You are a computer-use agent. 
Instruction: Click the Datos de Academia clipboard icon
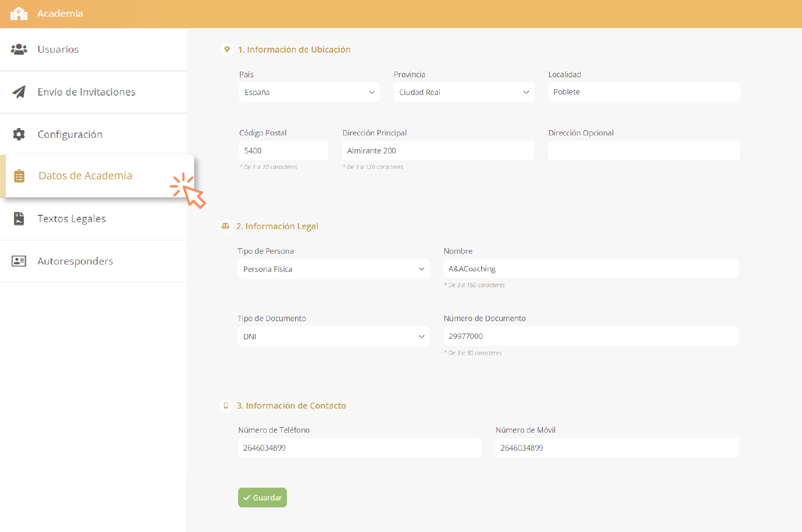(x=19, y=176)
